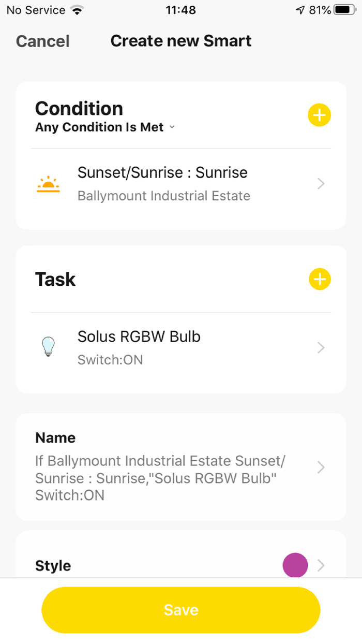Click the Create new Smart title
This screenshot has height=644, width=362.
[180, 40]
